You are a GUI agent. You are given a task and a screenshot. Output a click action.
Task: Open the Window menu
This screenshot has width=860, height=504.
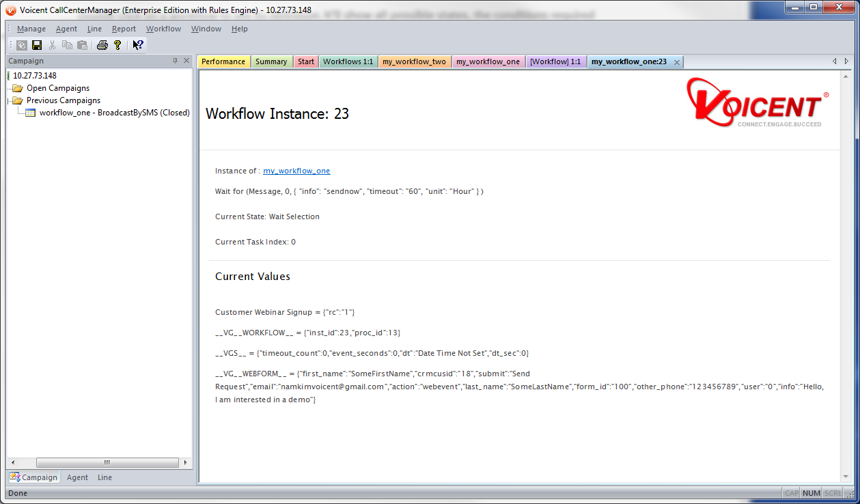(x=206, y=29)
